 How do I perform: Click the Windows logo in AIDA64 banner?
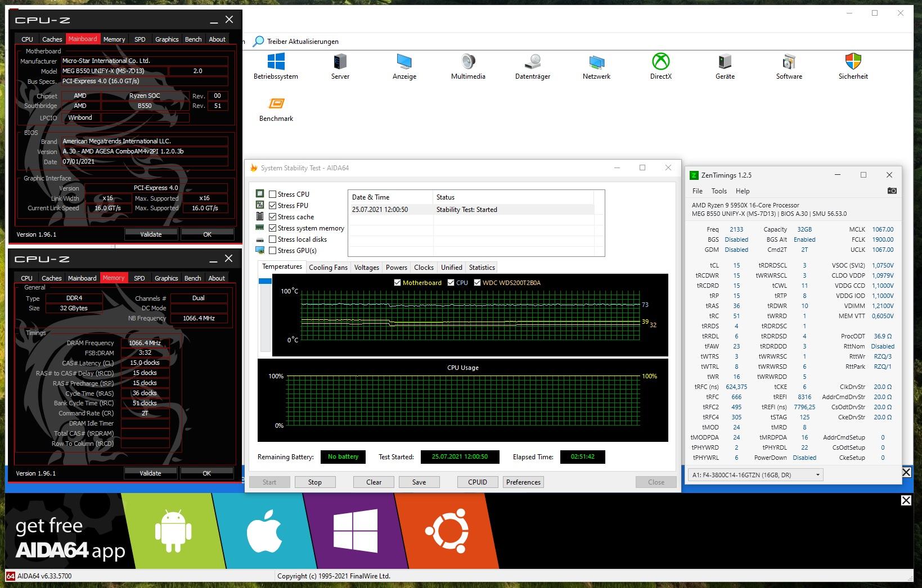(356, 531)
